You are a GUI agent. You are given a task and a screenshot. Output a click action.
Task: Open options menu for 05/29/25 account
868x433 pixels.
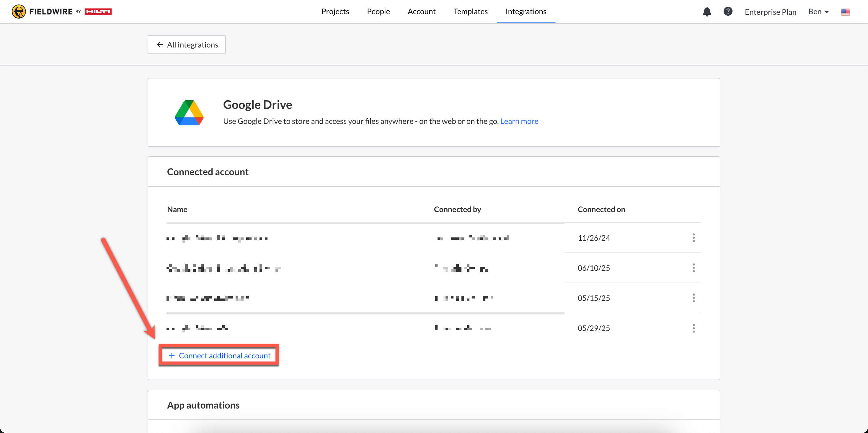coord(694,328)
